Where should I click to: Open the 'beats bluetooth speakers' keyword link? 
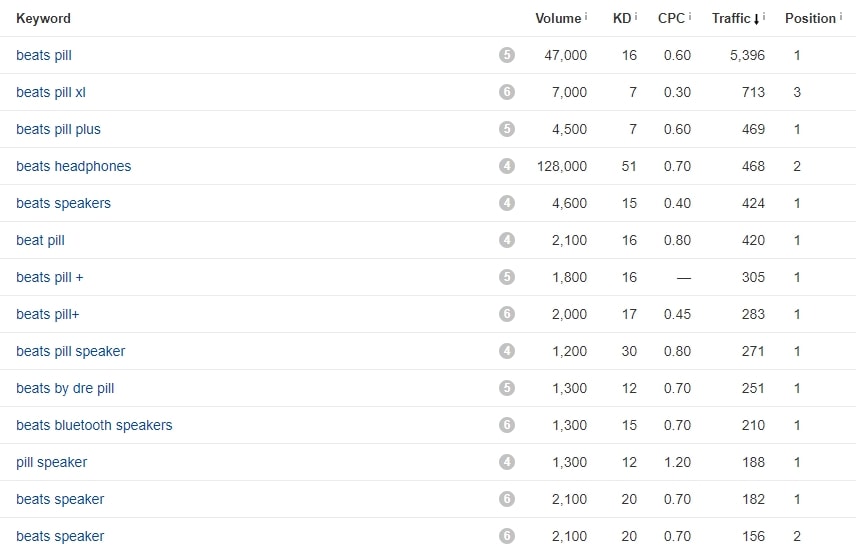point(94,425)
